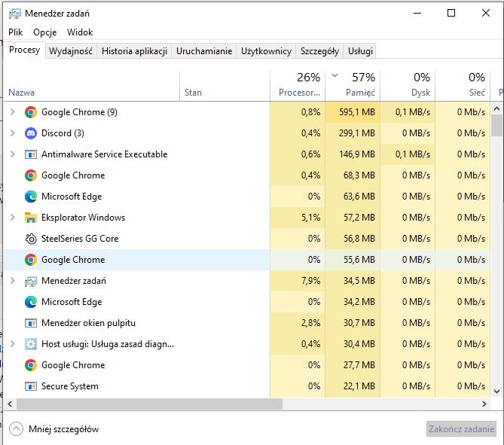Sort by the Stan column header
The height and width of the screenshot is (445, 504).
click(x=225, y=86)
